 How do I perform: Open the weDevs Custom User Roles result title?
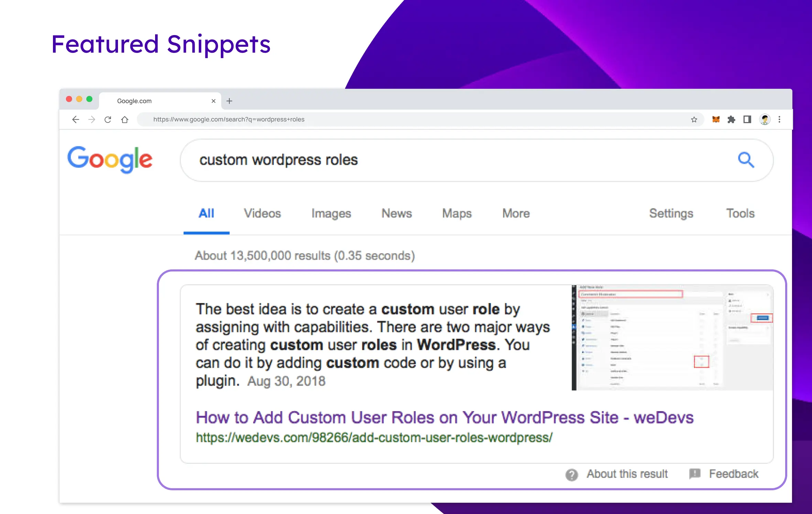[x=444, y=418]
